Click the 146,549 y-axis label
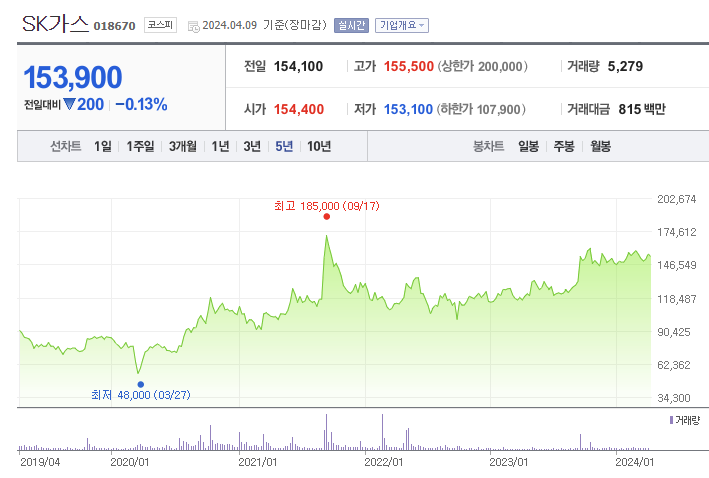 pyautogui.click(x=676, y=265)
